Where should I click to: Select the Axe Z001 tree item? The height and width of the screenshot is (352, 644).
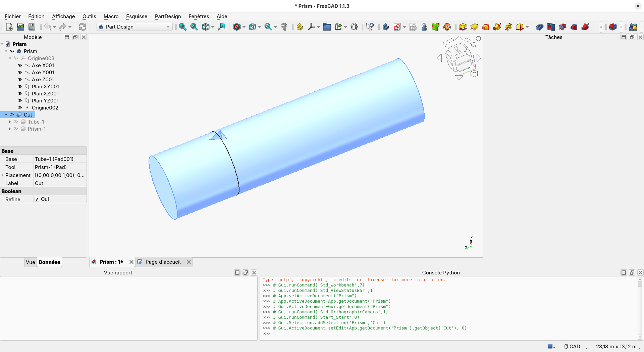(x=43, y=80)
